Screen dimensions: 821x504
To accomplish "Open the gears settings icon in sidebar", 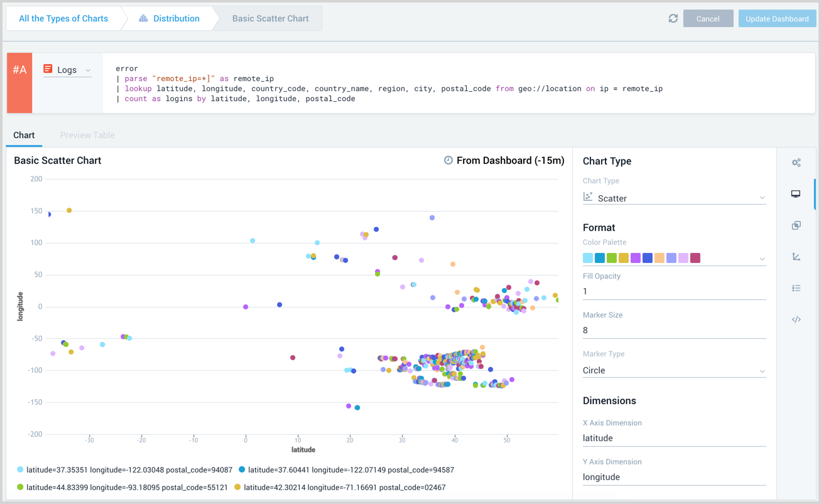I will [796, 163].
